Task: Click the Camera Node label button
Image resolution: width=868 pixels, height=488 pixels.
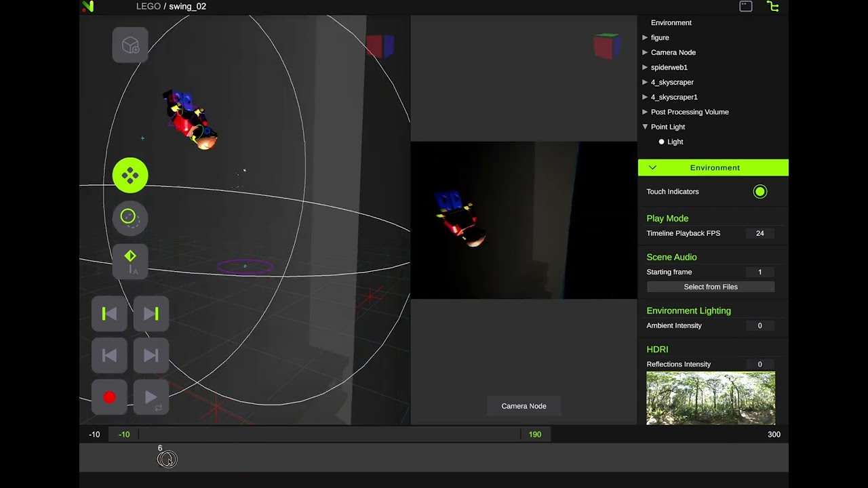Action: coord(524,406)
